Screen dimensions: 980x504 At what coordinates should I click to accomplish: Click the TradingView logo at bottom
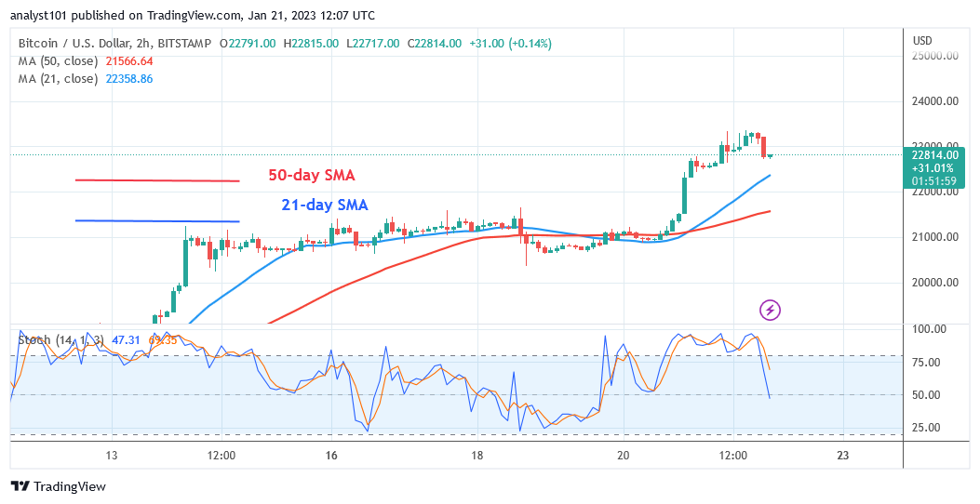point(59,486)
